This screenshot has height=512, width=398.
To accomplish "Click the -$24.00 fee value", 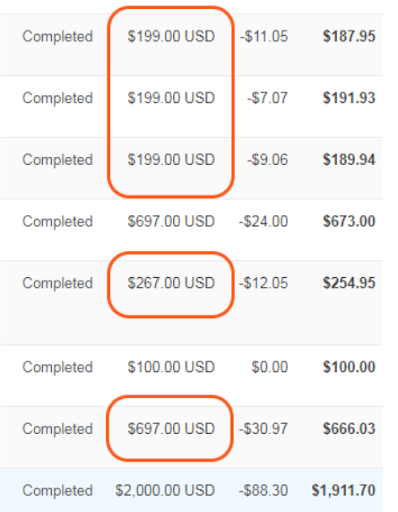I will pos(263,221).
